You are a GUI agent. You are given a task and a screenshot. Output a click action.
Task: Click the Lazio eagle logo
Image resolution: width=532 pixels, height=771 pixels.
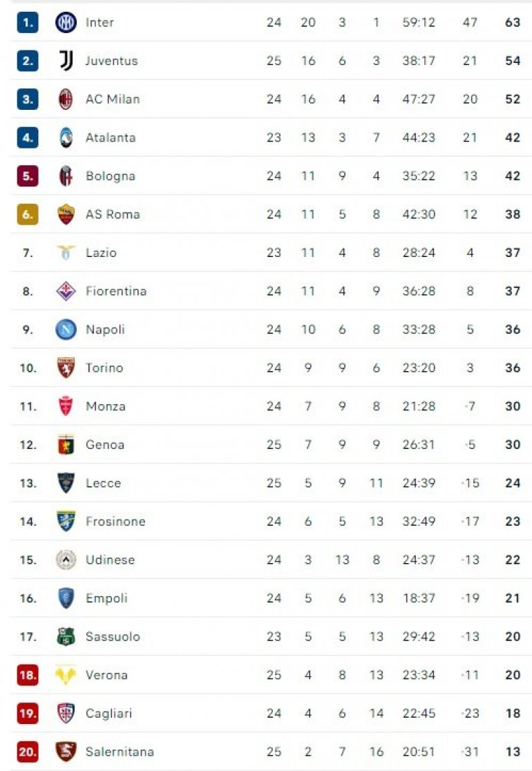(x=66, y=253)
